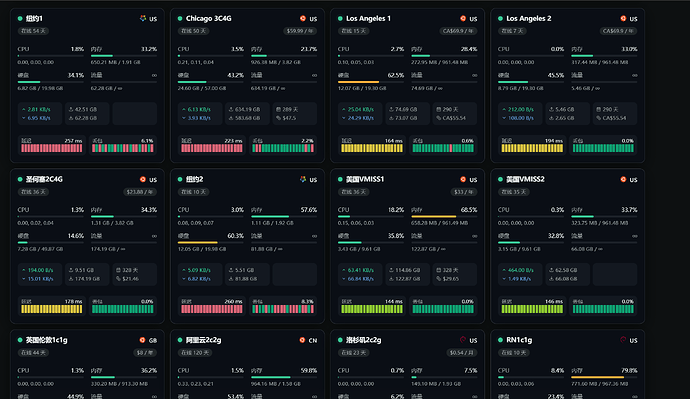Click the upload arrow icon beside 25.04 KB/s

(344, 109)
